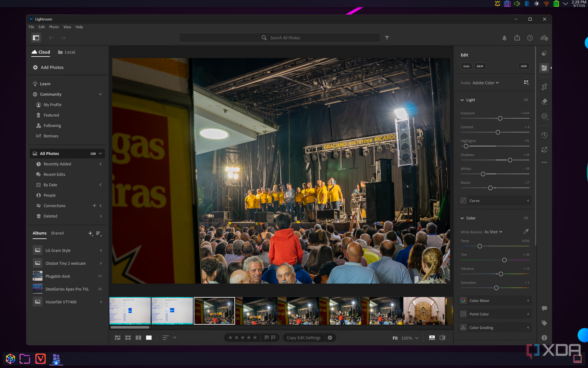Screen dimensions: 588x368
Task: Switch to the Local tab
Action: [67, 52]
